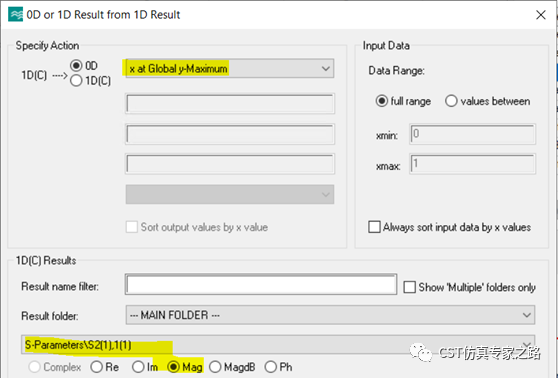Click the xmax input field
Viewport: 558px width, 378px height.
click(473, 164)
